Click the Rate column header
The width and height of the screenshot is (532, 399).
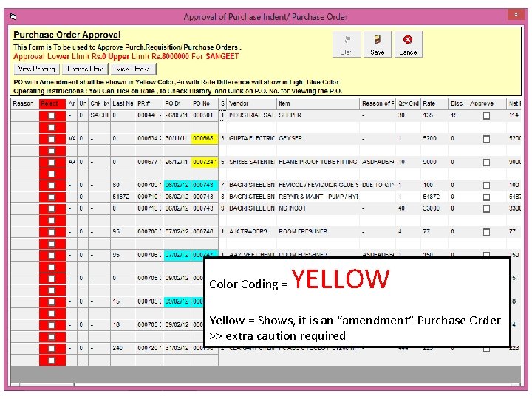(434, 103)
